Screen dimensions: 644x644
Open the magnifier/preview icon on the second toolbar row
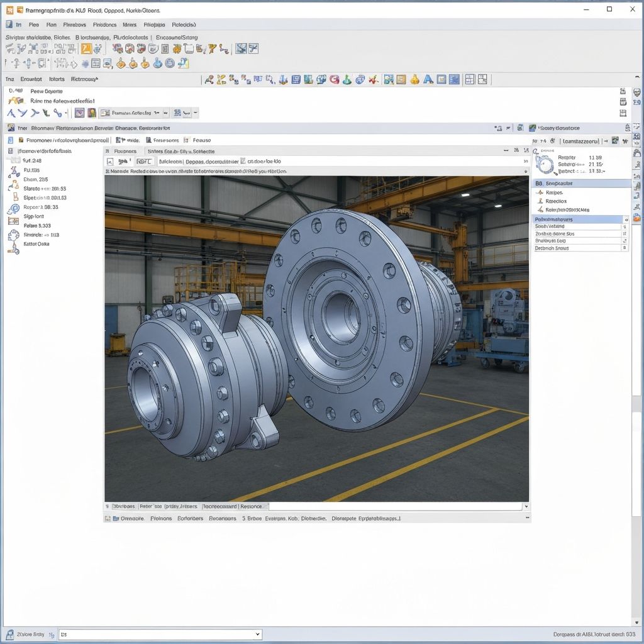(x=107, y=64)
